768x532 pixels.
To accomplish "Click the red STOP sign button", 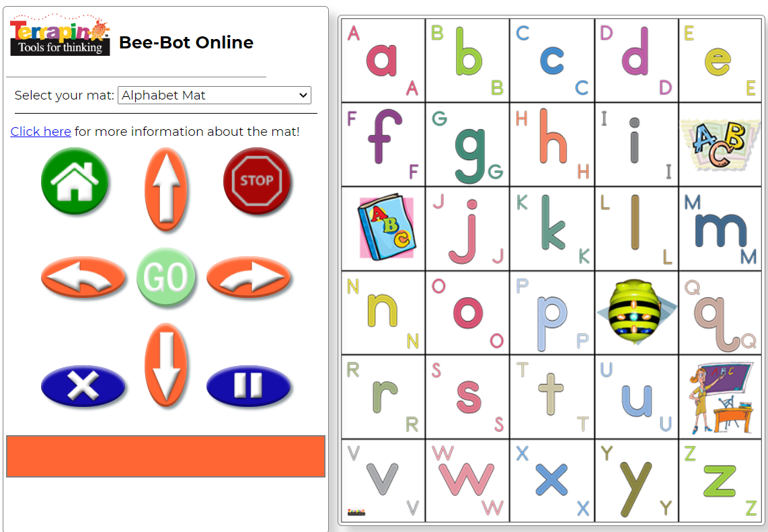I will point(257,181).
